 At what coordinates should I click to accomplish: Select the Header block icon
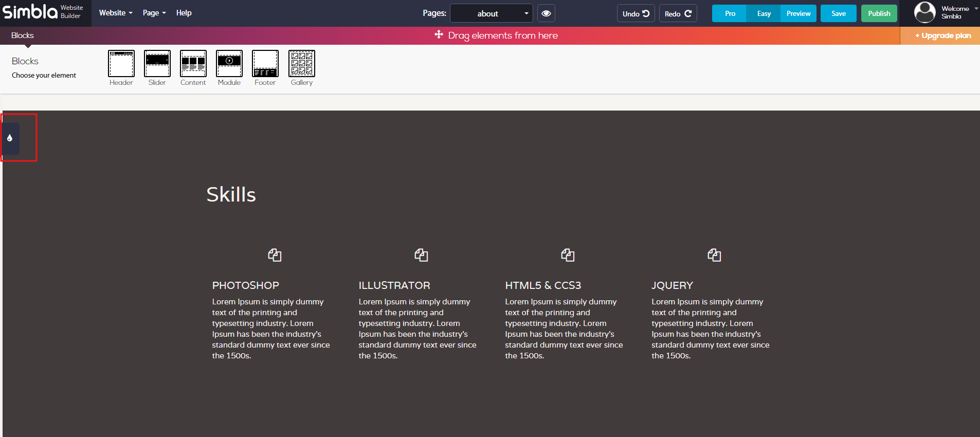[121, 64]
